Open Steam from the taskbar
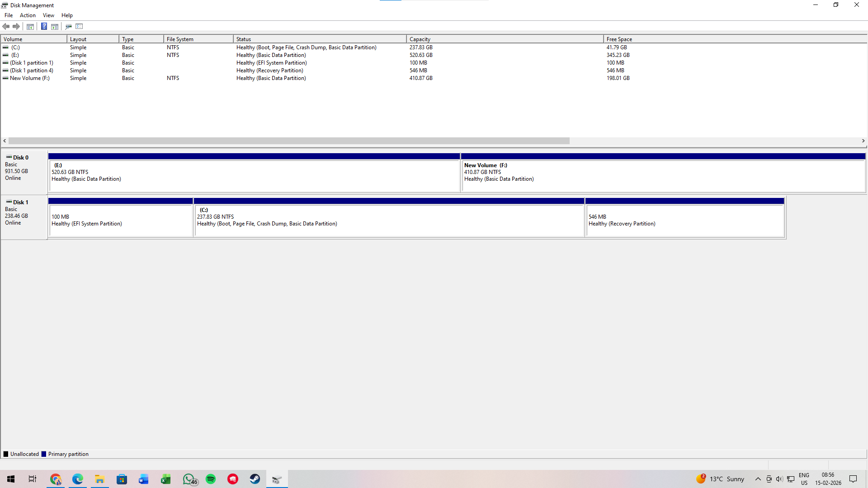The height and width of the screenshot is (488, 868). [255, 479]
